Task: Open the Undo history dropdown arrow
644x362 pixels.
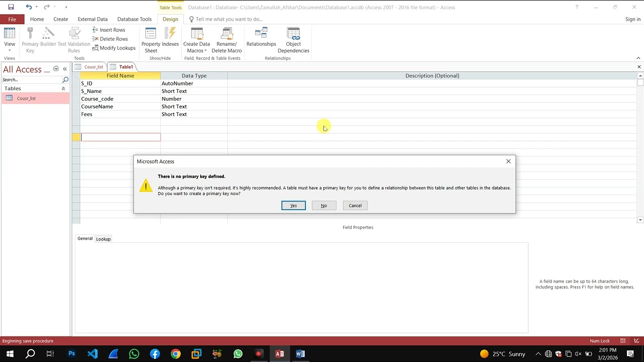Action: click(x=36, y=7)
